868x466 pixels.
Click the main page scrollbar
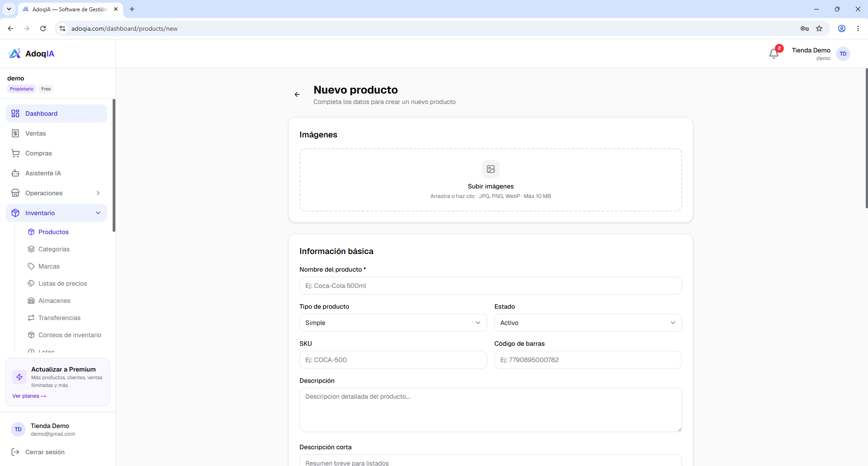pyautogui.click(x=867, y=138)
